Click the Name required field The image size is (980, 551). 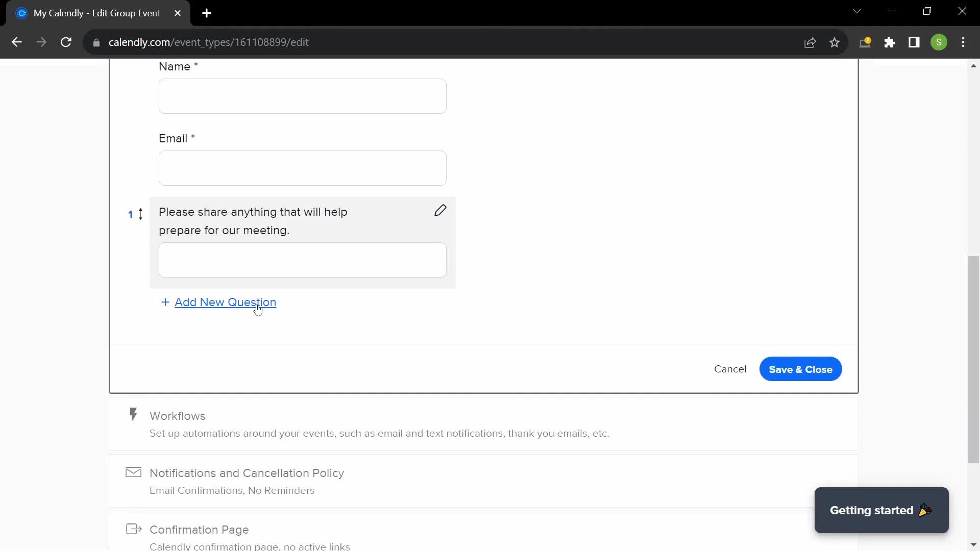coord(303,95)
